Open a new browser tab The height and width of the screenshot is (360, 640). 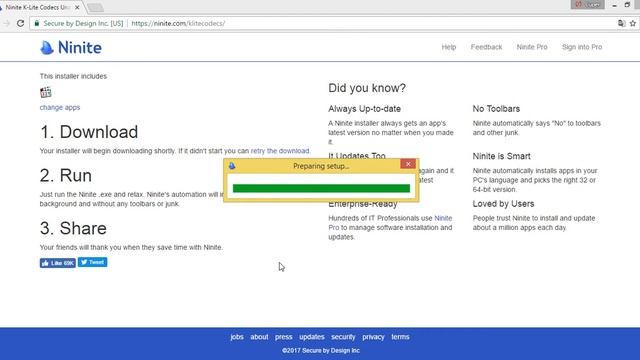[x=95, y=7]
